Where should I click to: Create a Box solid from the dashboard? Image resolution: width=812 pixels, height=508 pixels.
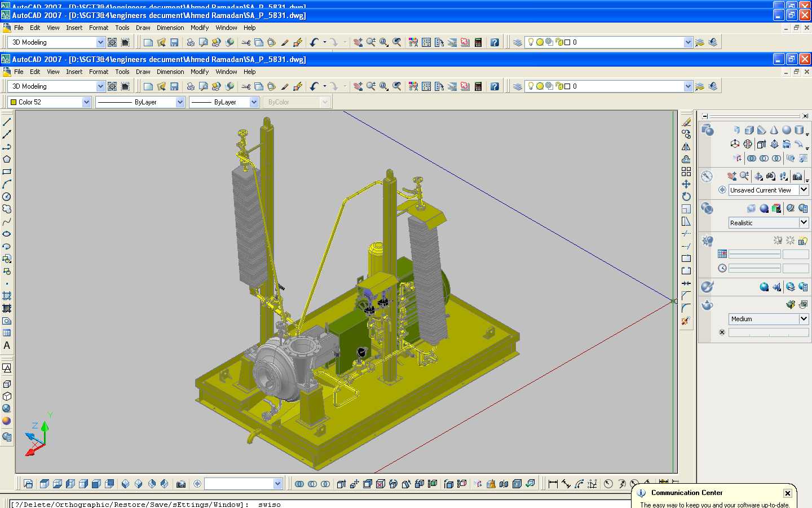click(x=749, y=130)
